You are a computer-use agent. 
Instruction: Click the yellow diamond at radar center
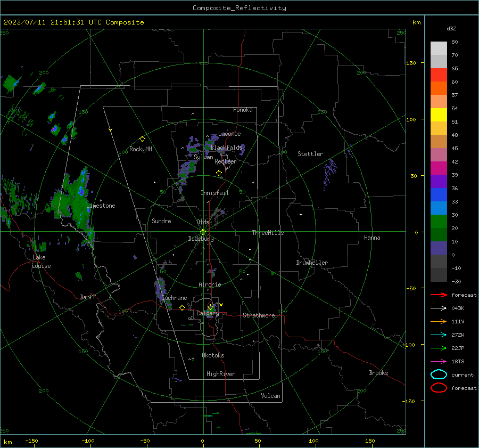click(x=203, y=232)
